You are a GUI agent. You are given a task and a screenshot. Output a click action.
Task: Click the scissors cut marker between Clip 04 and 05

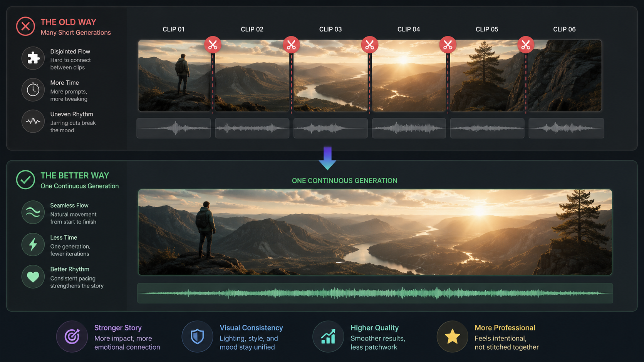pos(448,45)
